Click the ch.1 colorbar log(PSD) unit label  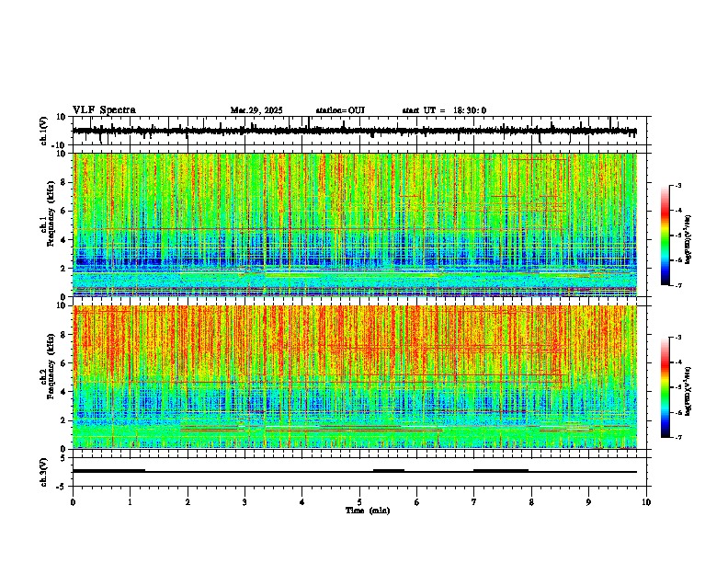(688, 240)
